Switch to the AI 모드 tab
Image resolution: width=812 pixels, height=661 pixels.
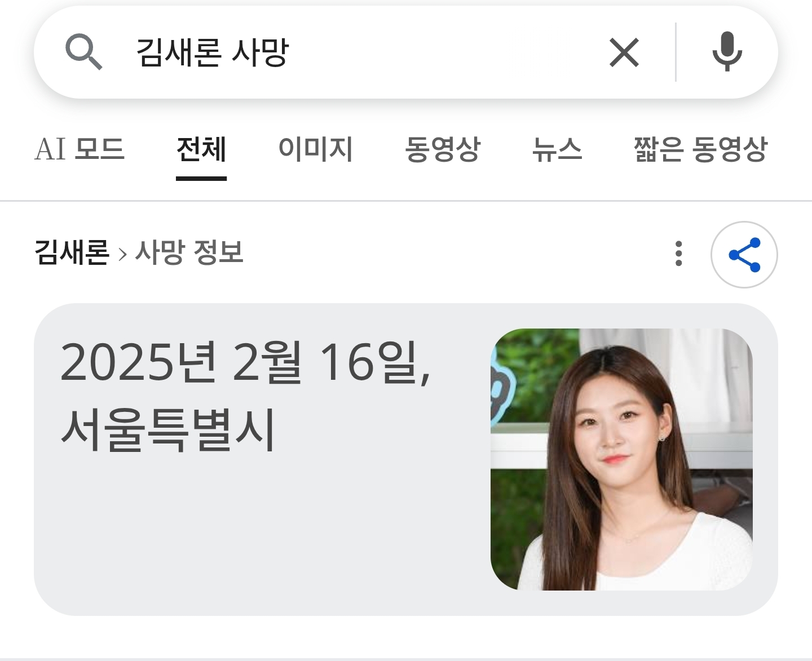click(x=80, y=149)
